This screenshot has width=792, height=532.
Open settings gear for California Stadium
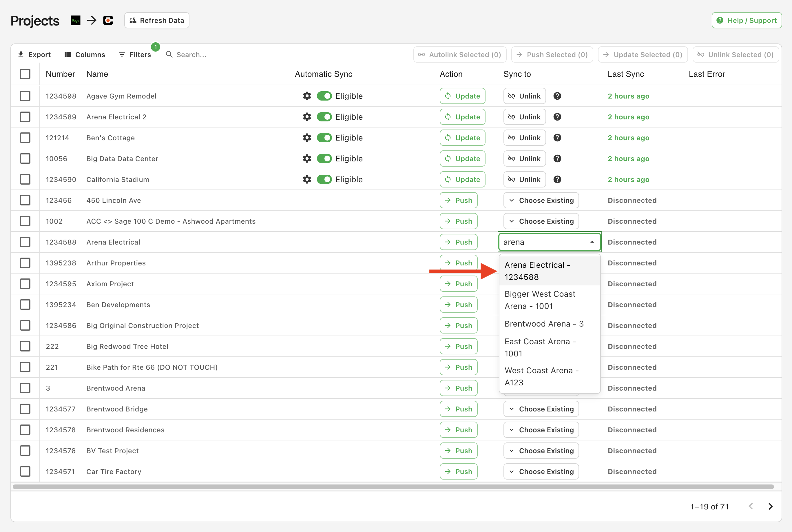[x=307, y=179]
